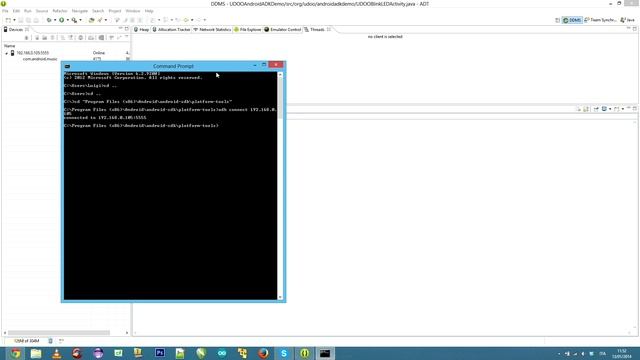This screenshot has width=640, height=360.
Task: Click the Devices debug process icon
Action: click(x=27, y=38)
